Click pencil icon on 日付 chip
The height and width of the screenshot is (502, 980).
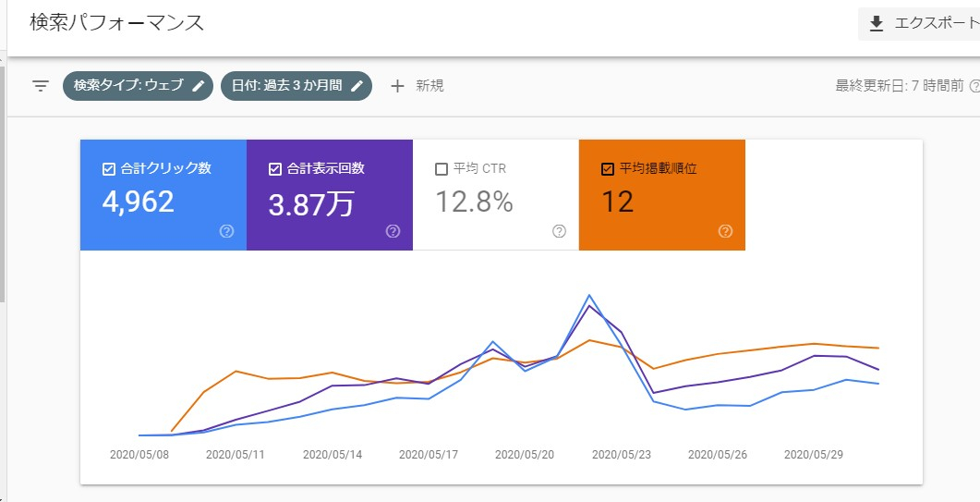[357, 86]
